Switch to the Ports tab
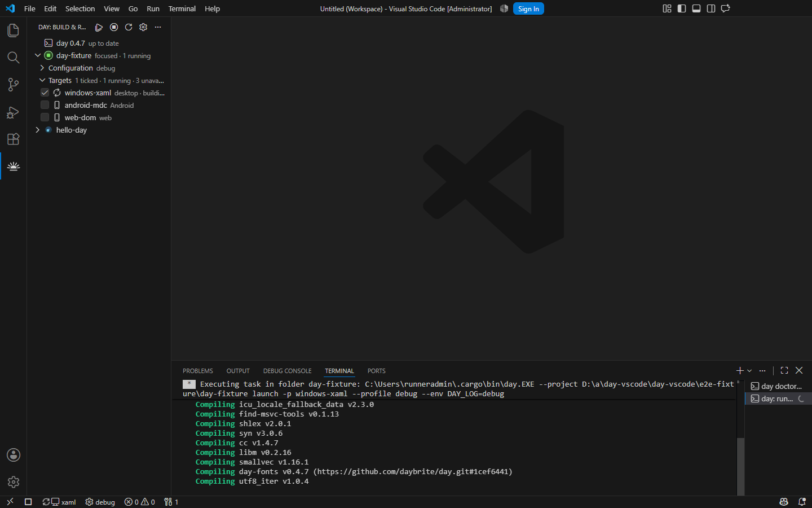This screenshot has height=508, width=812. (x=377, y=371)
